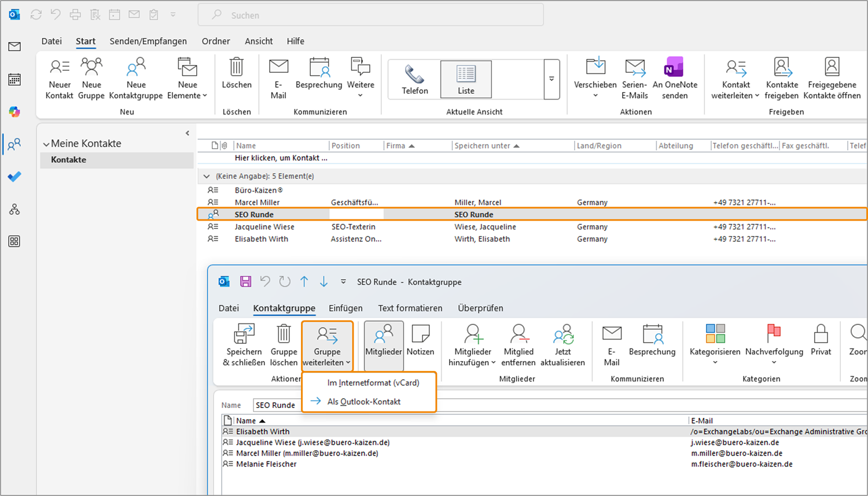Open the Hilfe tab
Screen dimensions: 868x496
[296, 41]
